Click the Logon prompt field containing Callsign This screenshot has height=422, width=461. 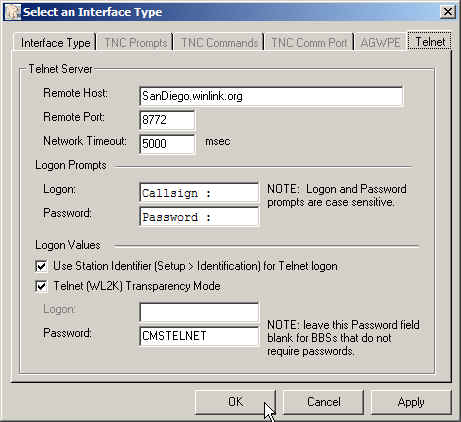[x=199, y=193]
